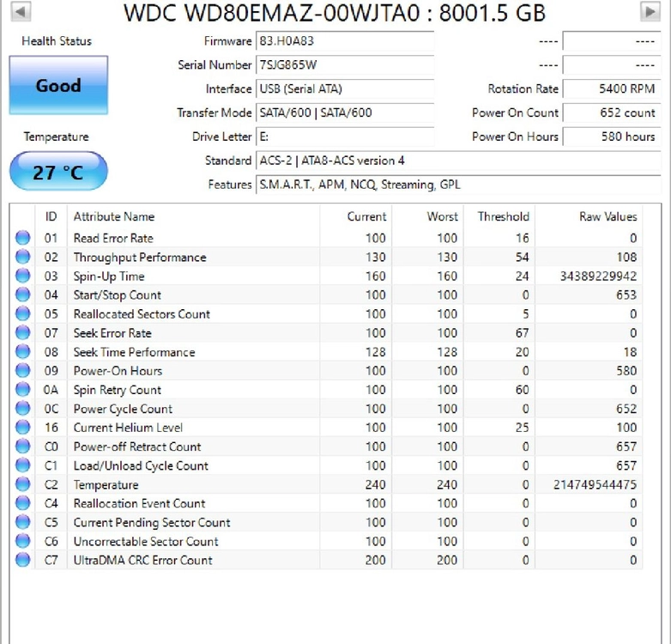Viewport: 671px width, 644px height.
Task: Select the Serial Number field 7SJG865W
Action: [345, 65]
